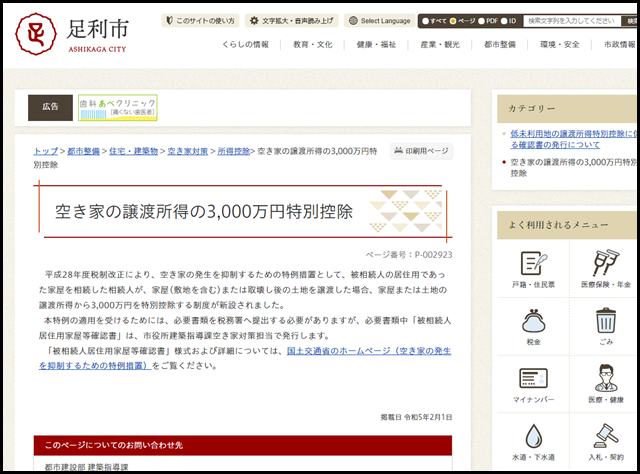
Task: Click the 空き家の譲渡所得の3,000万円特別控除 category item
Action: (x=573, y=167)
